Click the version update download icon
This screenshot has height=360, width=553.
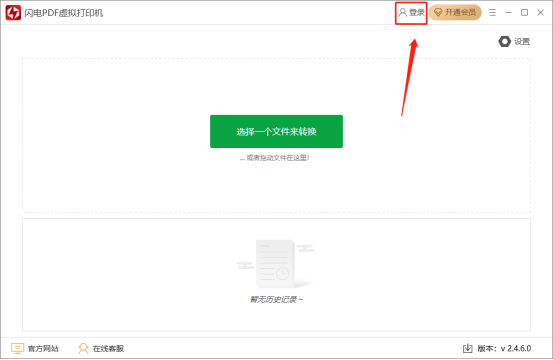(467, 348)
